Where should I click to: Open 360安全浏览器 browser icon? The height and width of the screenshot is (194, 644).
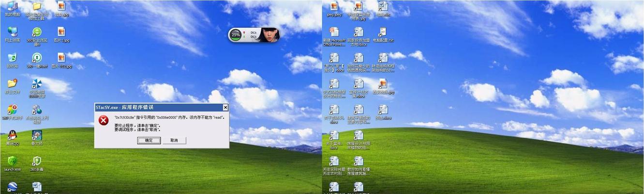pos(37,36)
